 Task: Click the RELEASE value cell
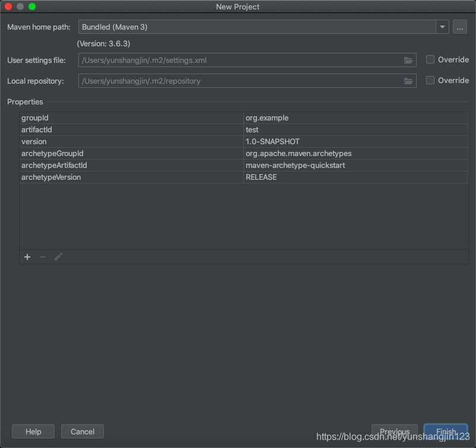[356, 177]
